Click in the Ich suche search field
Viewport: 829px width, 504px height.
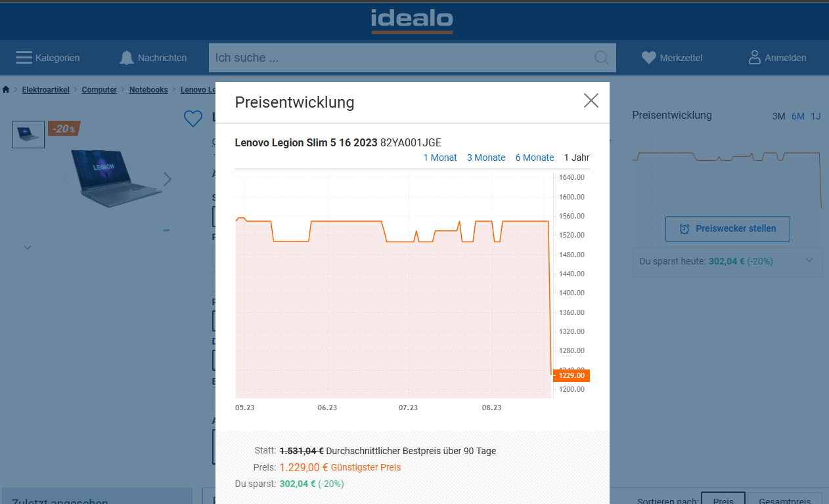point(401,58)
